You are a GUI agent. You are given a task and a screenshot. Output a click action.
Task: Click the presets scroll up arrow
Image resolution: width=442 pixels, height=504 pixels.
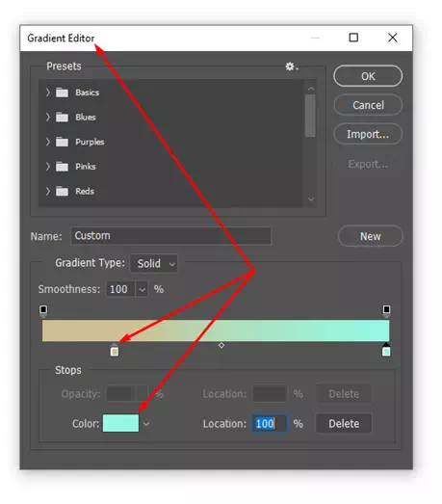(311, 89)
